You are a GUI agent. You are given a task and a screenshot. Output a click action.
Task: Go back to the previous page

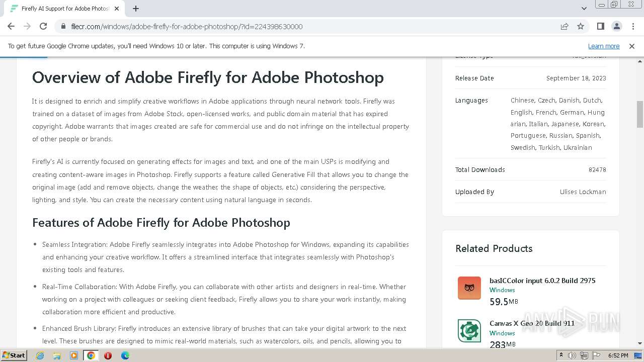11,26
